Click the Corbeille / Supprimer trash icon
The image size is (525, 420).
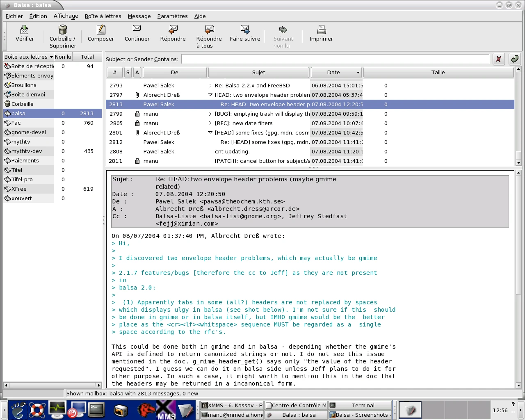click(62, 30)
